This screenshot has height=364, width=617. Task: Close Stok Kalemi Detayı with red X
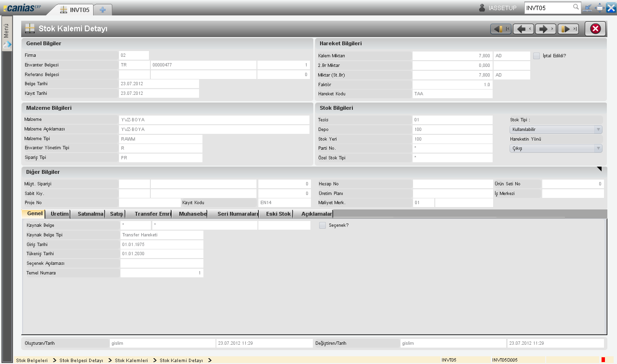595,29
